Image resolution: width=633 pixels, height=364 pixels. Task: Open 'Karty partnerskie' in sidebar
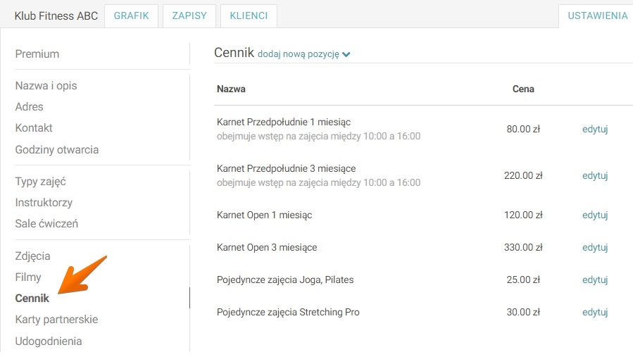(x=56, y=320)
